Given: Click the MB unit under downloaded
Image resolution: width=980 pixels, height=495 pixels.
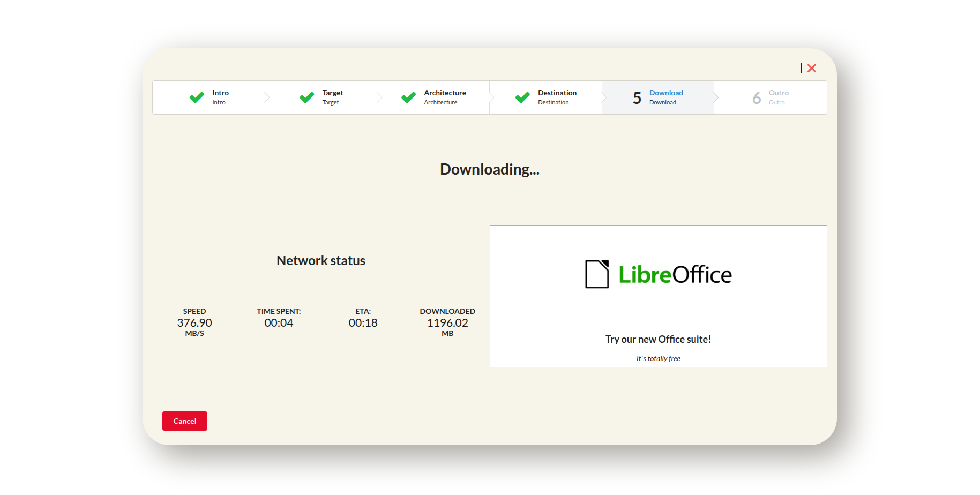Looking at the screenshot, I should pos(447,333).
